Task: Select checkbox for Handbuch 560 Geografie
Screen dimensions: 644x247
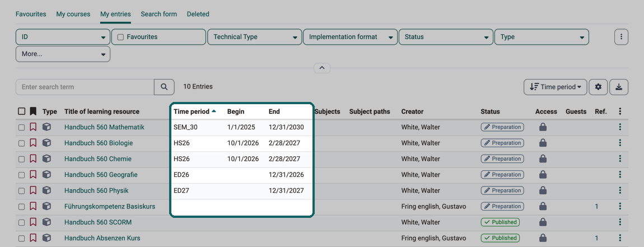Action: click(22, 175)
